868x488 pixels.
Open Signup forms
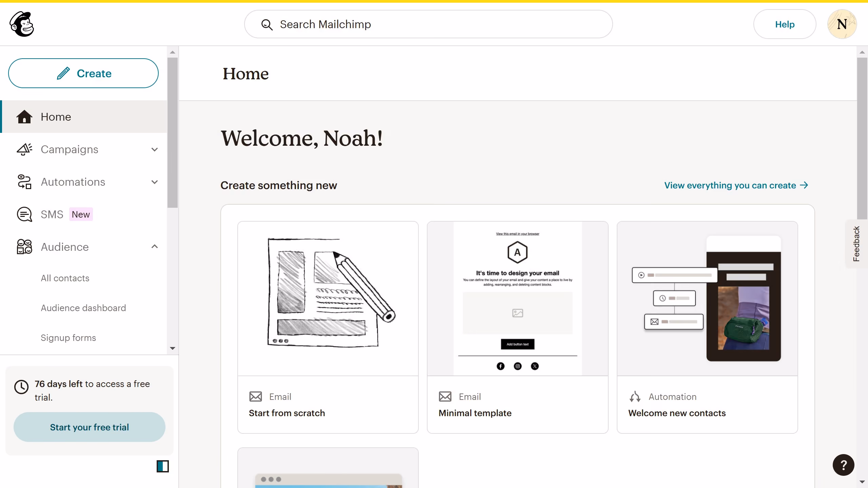(x=68, y=338)
